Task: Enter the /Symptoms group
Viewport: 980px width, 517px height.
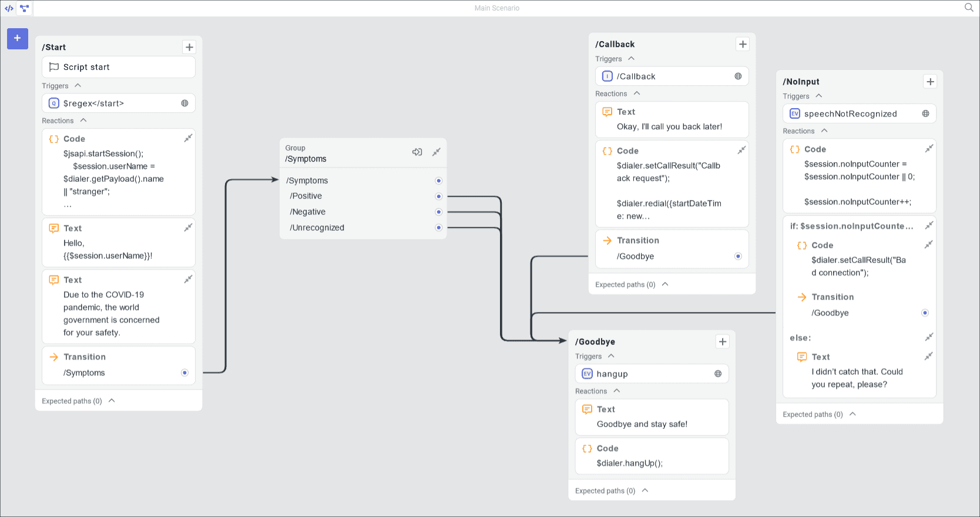Action: coord(417,152)
